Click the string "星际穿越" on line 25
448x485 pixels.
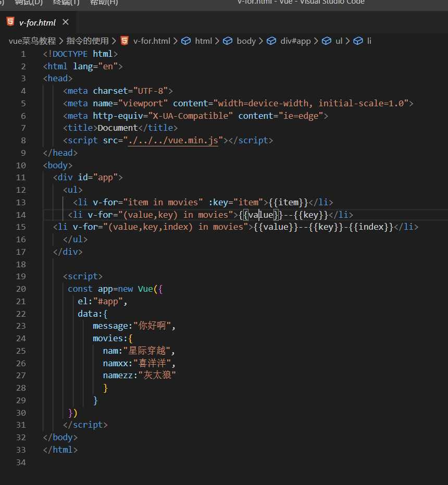tap(147, 351)
